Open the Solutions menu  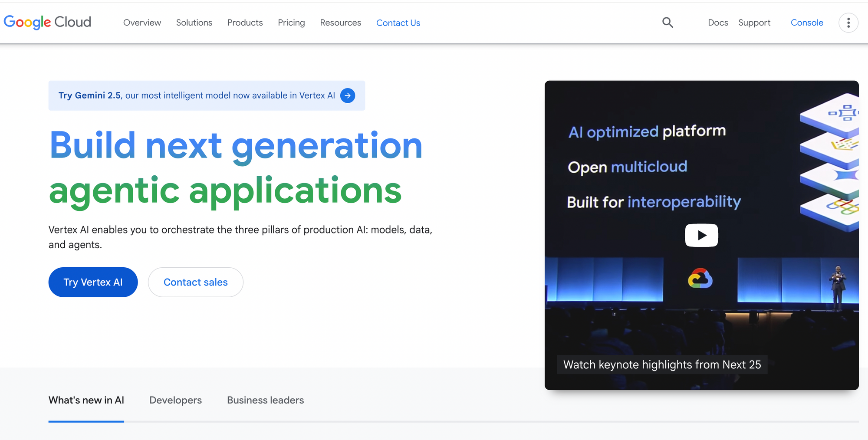194,23
